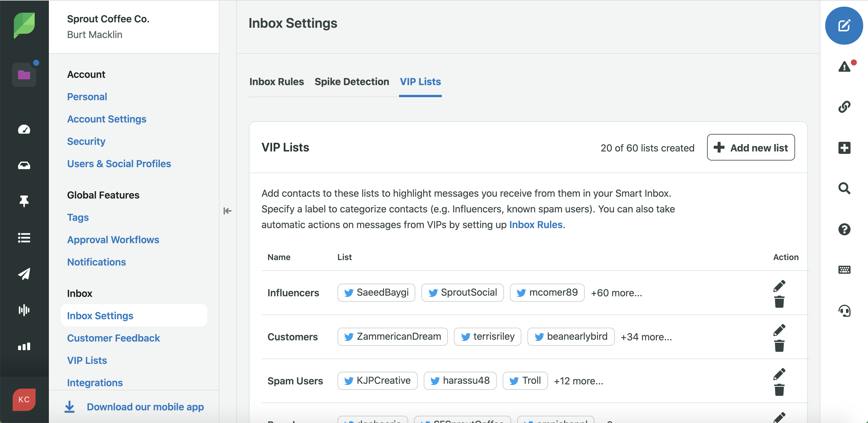Click the Spam Users list name
Viewport: 868px width, 423px height.
click(295, 381)
